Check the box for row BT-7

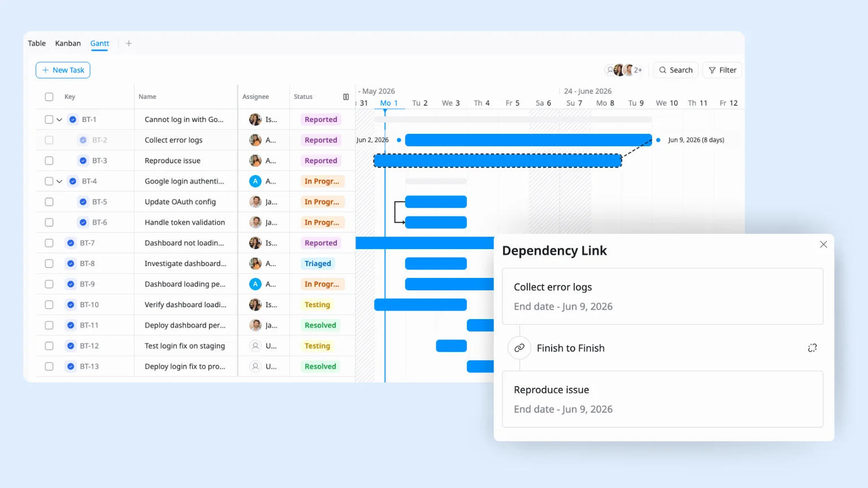49,243
